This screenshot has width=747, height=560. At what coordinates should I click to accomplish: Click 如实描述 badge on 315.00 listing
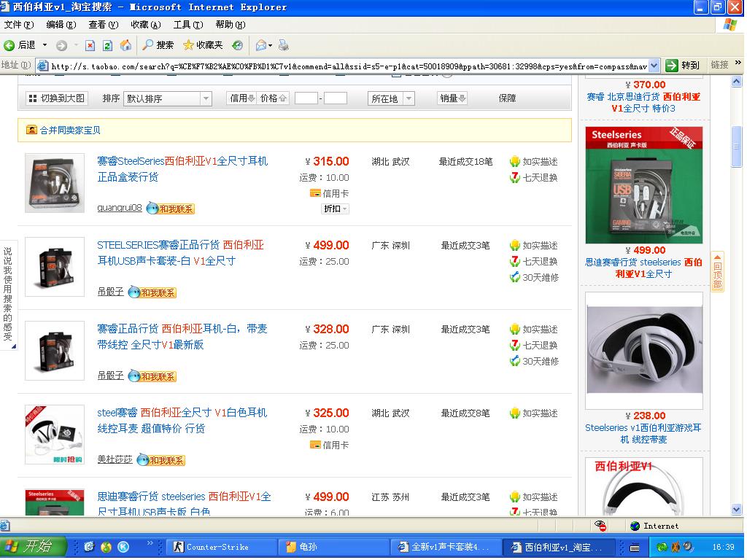[x=533, y=161]
